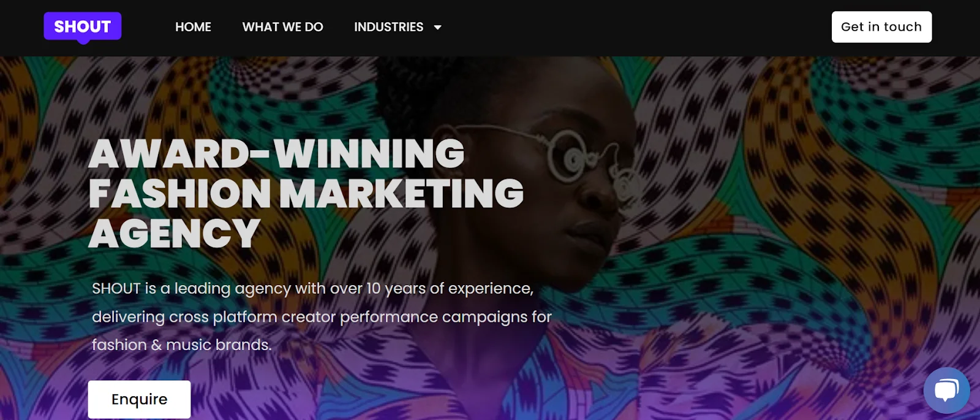The image size is (980, 420).
Task: Click the chevron next to INDUSTRIES
Action: (x=437, y=27)
